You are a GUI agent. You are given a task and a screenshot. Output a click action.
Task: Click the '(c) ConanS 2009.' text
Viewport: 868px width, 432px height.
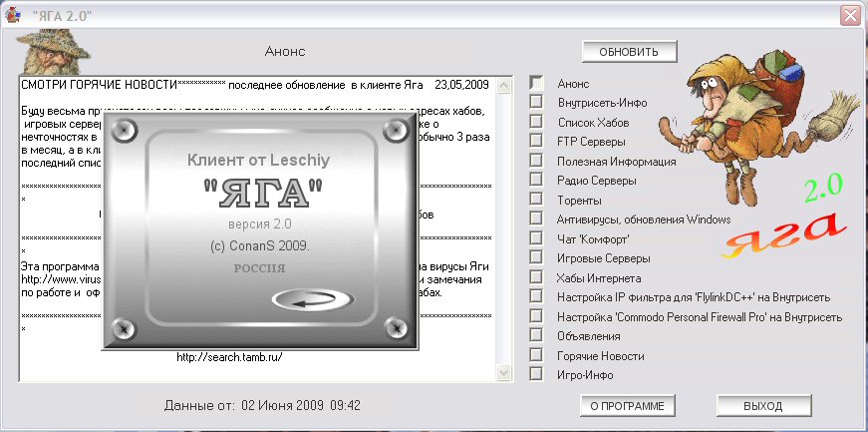(x=260, y=246)
